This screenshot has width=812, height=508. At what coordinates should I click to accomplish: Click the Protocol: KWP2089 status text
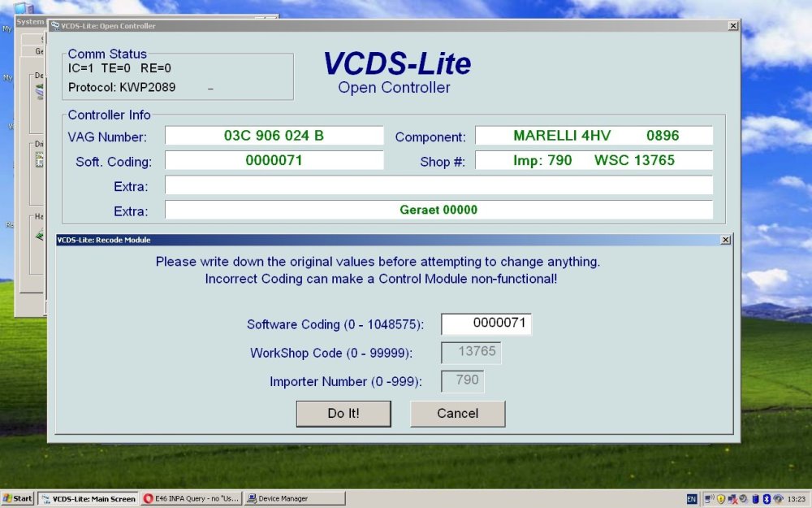(x=122, y=87)
